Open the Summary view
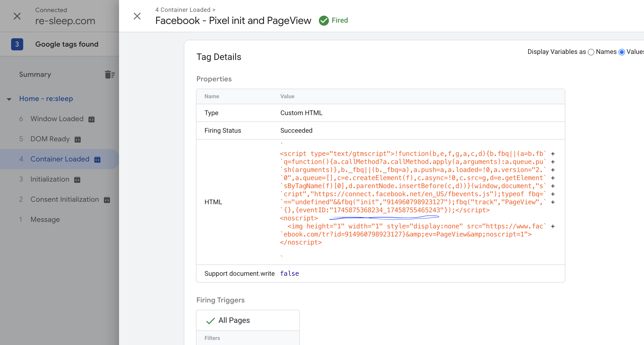Image resolution: width=644 pixels, height=345 pixels. pyautogui.click(x=35, y=74)
